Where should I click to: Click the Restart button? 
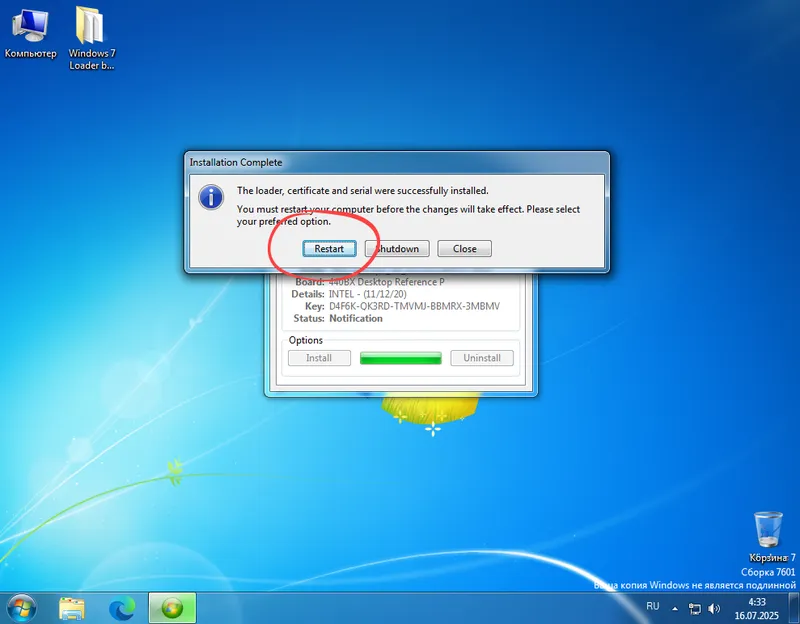click(330, 248)
